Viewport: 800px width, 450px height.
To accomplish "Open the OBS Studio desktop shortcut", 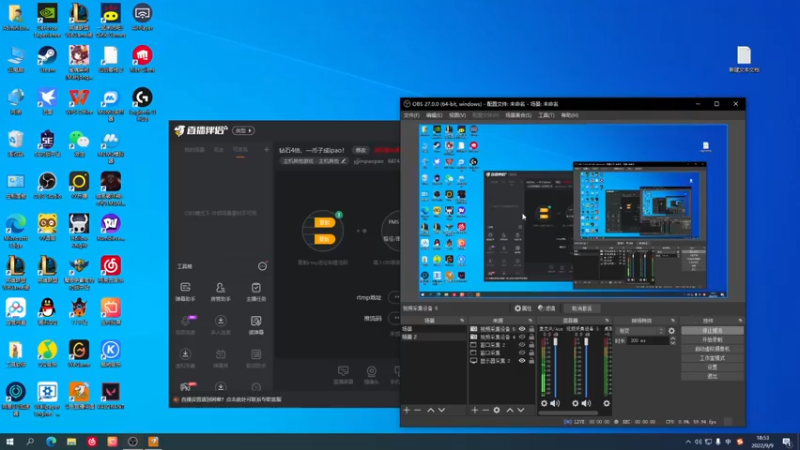I will [47, 183].
